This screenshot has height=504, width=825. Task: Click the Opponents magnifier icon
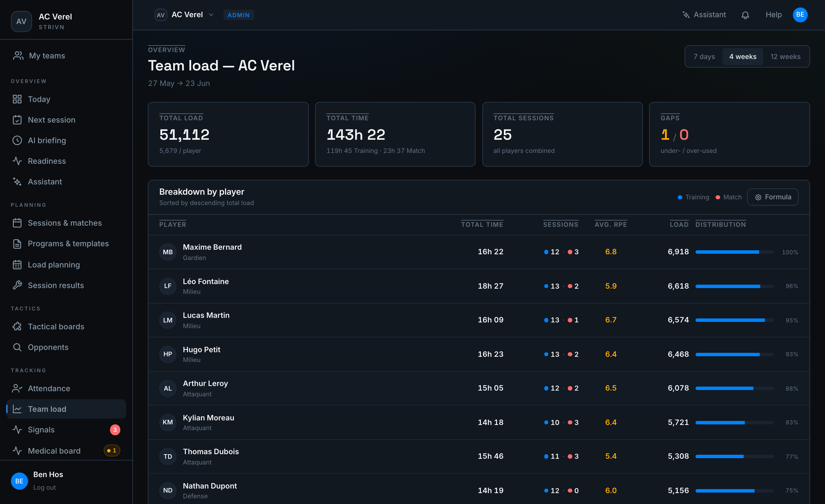point(17,347)
